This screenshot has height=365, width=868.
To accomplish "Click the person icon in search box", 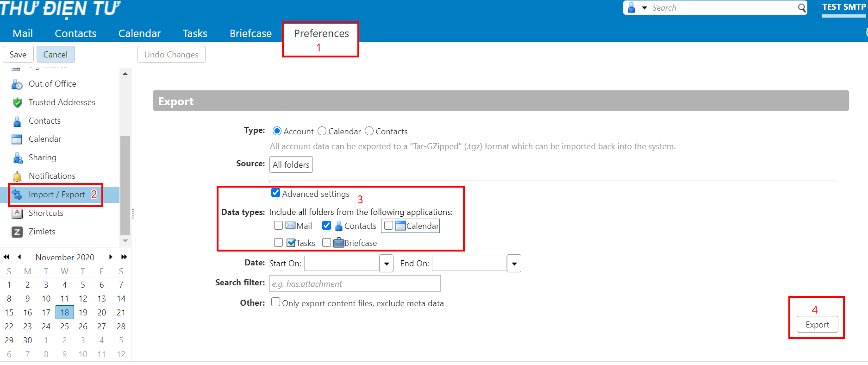I will coord(631,7).
